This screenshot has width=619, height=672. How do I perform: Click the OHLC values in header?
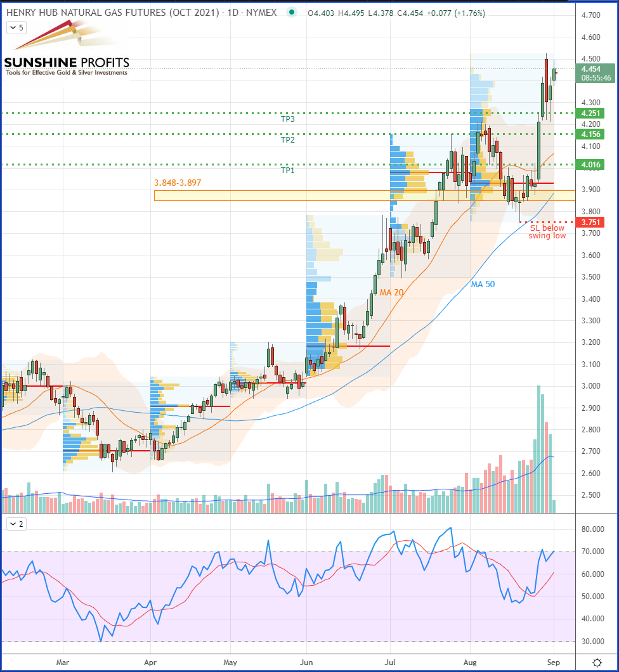click(x=396, y=13)
